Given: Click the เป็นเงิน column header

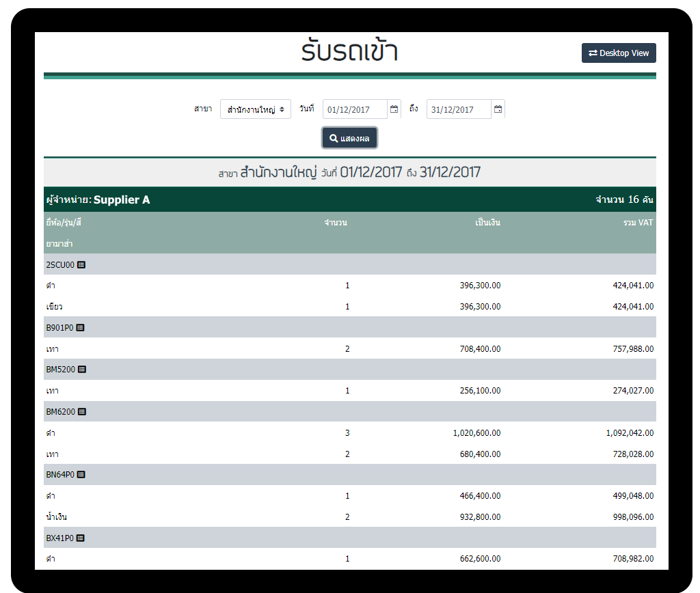Looking at the screenshot, I should (x=487, y=223).
